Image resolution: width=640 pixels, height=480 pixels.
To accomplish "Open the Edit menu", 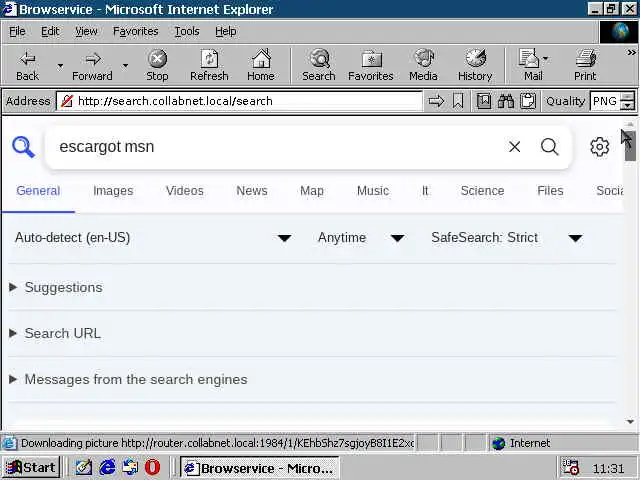I will (x=50, y=31).
